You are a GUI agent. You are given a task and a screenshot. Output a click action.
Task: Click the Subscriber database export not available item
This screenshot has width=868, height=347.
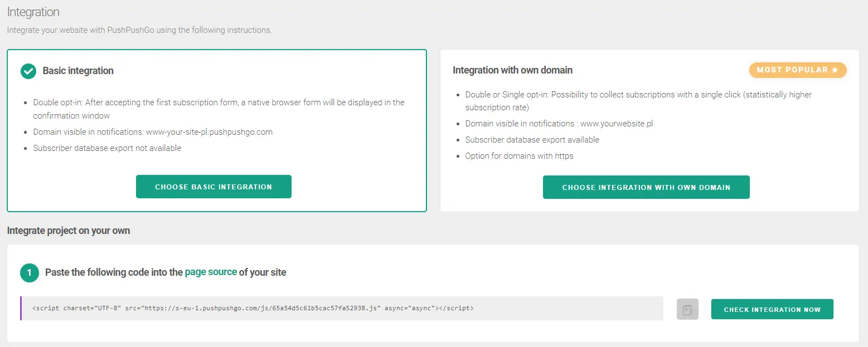[107, 148]
